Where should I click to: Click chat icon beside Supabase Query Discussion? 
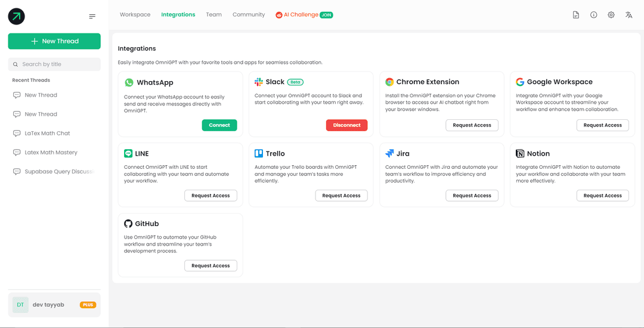coord(17,172)
